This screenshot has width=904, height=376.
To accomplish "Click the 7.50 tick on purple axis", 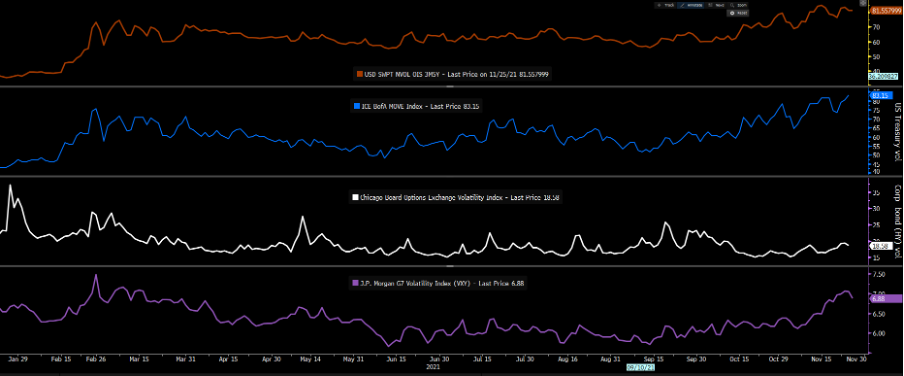I will pos(879,275).
